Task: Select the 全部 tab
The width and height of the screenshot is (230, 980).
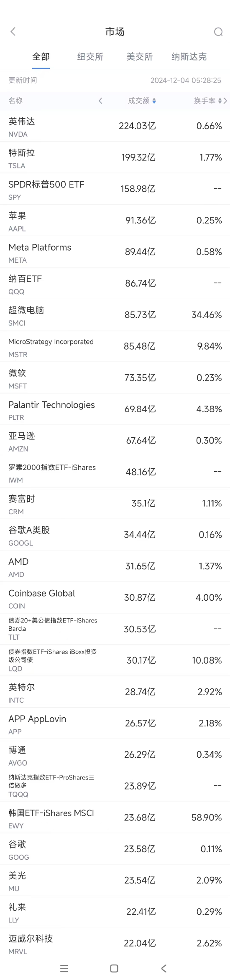Action: coord(41,57)
